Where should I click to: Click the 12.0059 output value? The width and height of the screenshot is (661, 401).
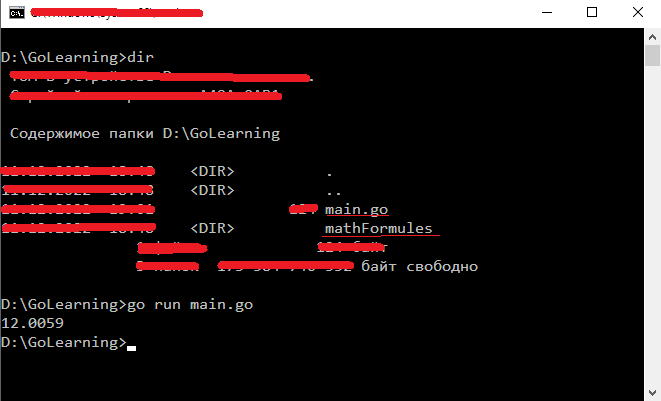click(32, 323)
